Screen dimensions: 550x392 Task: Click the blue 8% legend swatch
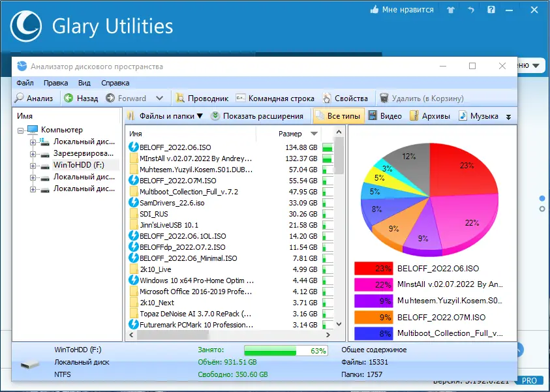(x=373, y=333)
